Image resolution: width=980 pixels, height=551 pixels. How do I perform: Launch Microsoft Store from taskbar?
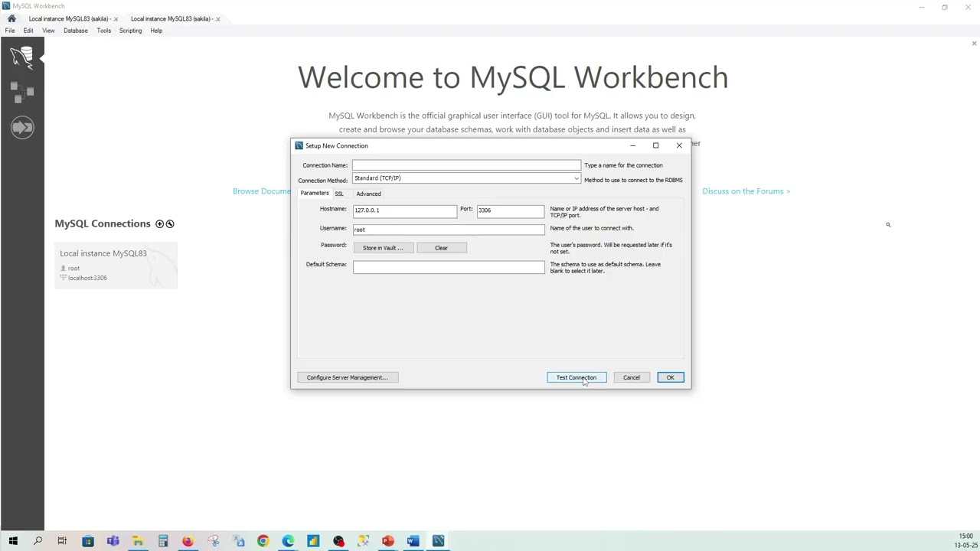(88, 541)
